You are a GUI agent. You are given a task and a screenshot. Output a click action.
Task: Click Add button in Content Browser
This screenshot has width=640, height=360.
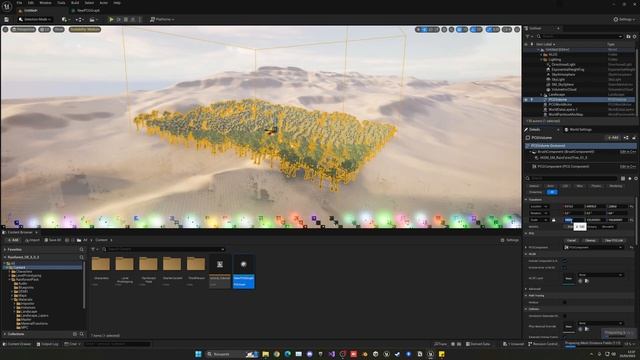pos(13,240)
